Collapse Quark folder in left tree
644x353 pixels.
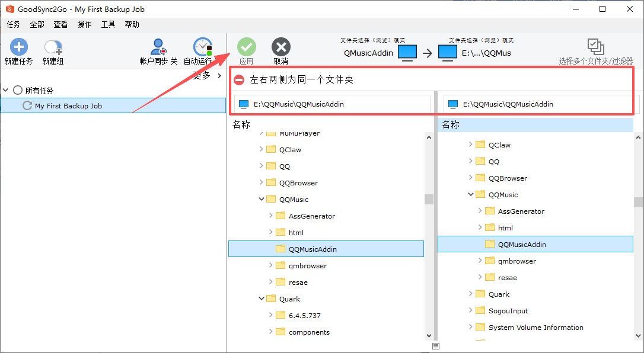point(261,299)
